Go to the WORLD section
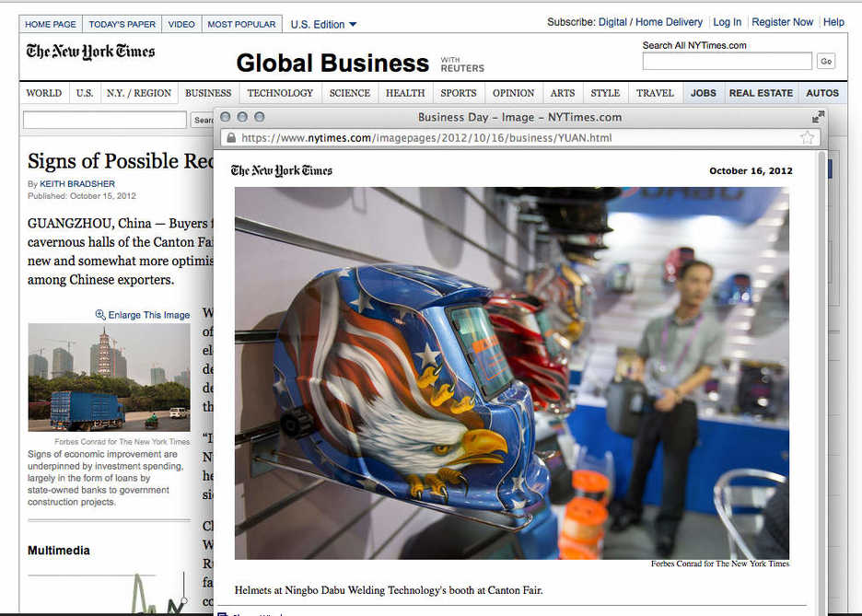Image resolution: width=862 pixels, height=616 pixels. click(44, 93)
